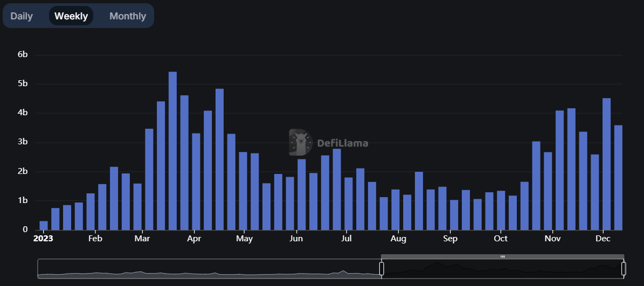644x286 pixels.
Task: Click the tallest bar in the chart
Action: (x=172, y=151)
